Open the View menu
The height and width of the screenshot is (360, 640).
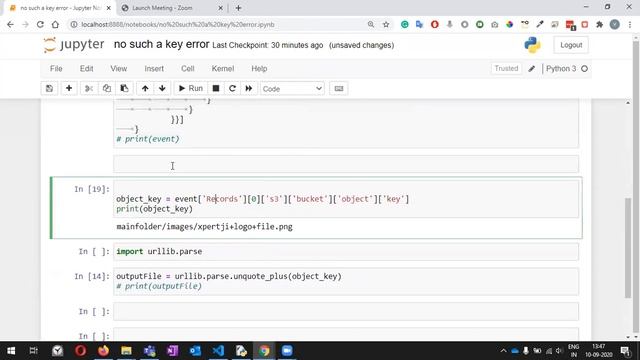[x=118, y=69]
